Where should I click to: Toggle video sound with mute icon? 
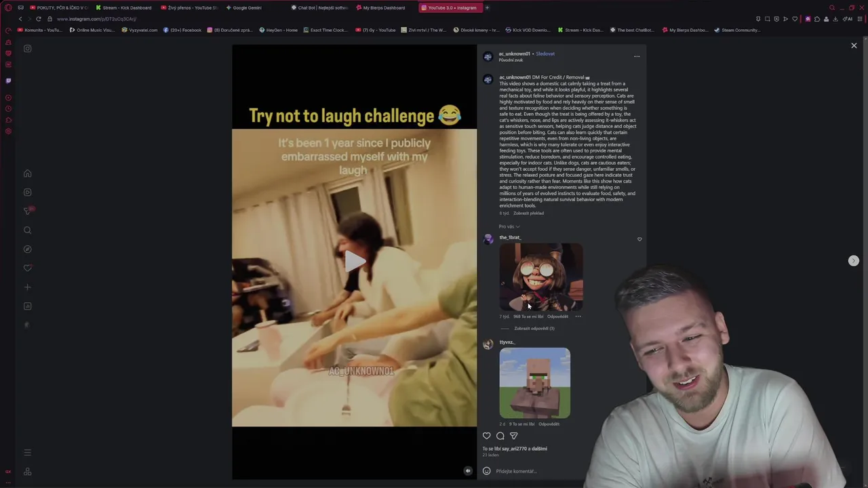click(467, 471)
